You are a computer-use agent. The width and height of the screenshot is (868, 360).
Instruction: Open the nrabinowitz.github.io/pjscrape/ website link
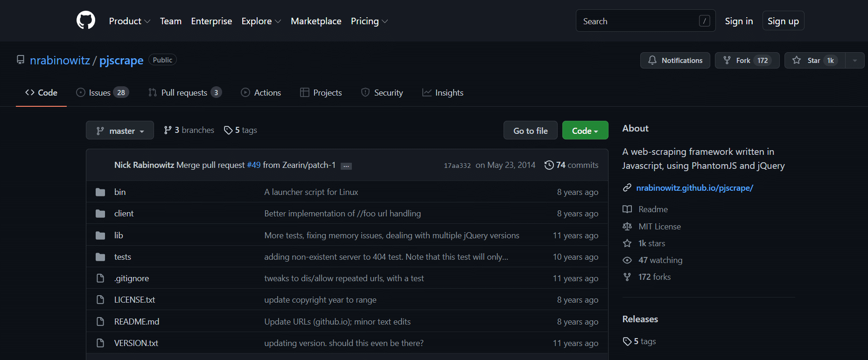(x=695, y=188)
